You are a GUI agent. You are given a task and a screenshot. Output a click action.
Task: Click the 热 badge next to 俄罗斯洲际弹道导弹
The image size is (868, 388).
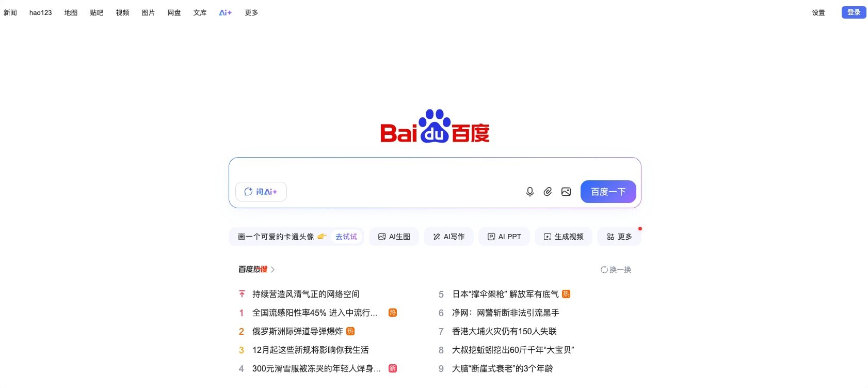click(x=350, y=331)
